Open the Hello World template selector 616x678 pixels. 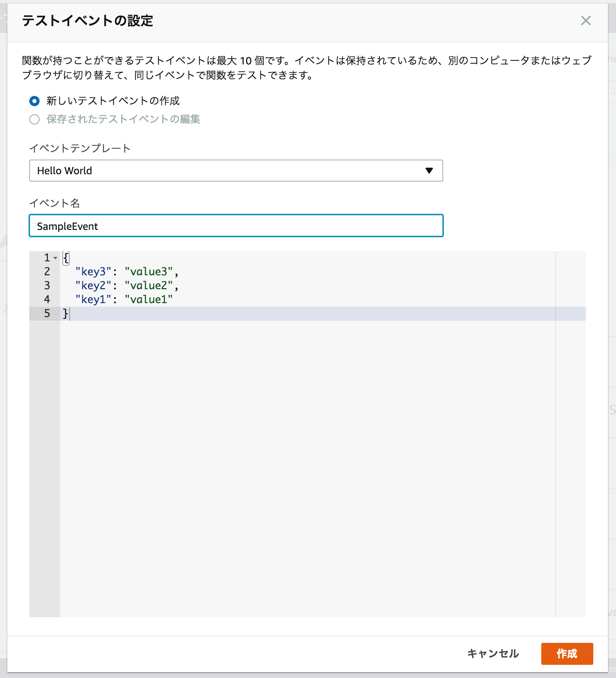pos(236,171)
